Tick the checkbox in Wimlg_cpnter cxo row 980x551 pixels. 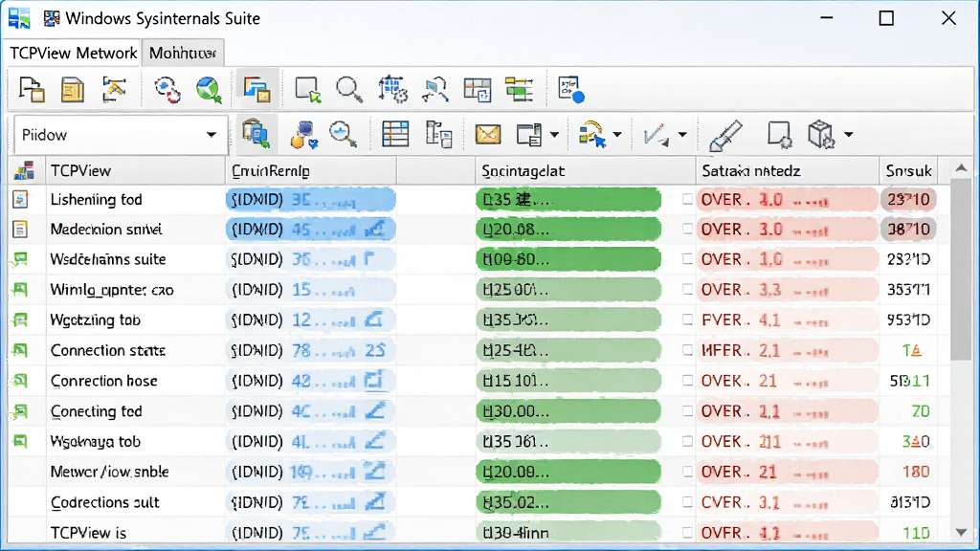pyautogui.click(x=687, y=289)
